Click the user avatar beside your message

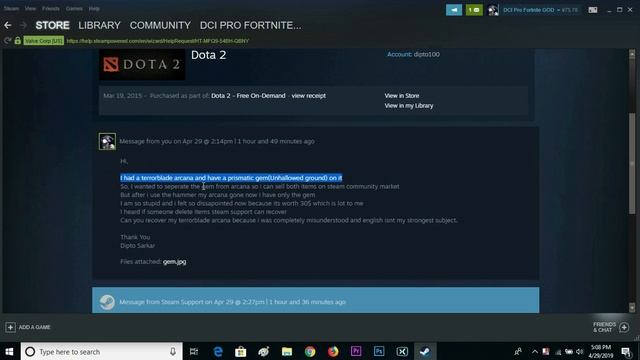point(107,142)
